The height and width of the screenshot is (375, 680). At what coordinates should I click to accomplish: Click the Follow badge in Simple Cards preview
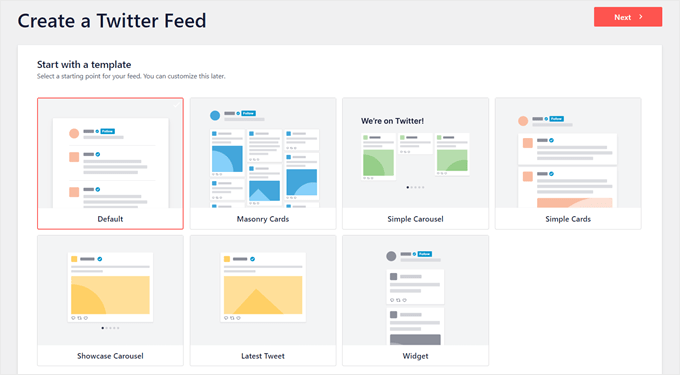click(556, 118)
